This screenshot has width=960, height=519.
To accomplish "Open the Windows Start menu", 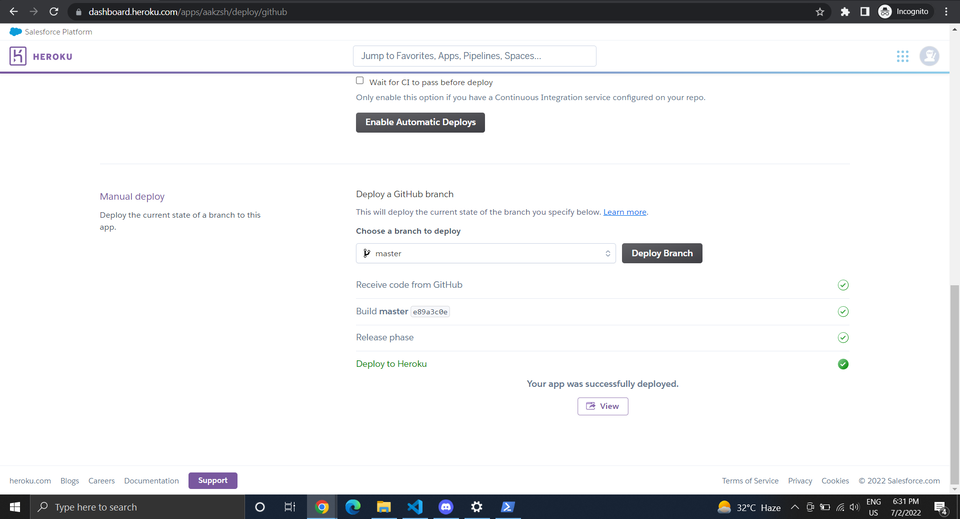I will [x=15, y=507].
